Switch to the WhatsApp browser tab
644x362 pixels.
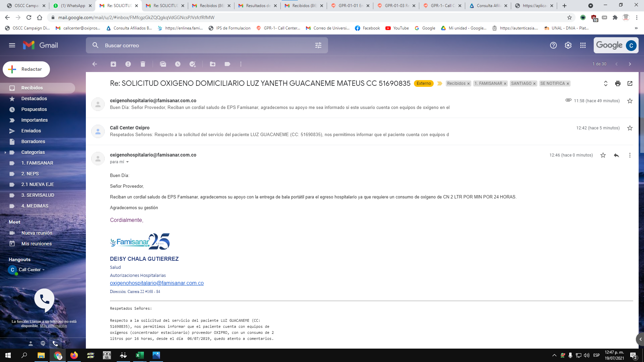pos(72,6)
